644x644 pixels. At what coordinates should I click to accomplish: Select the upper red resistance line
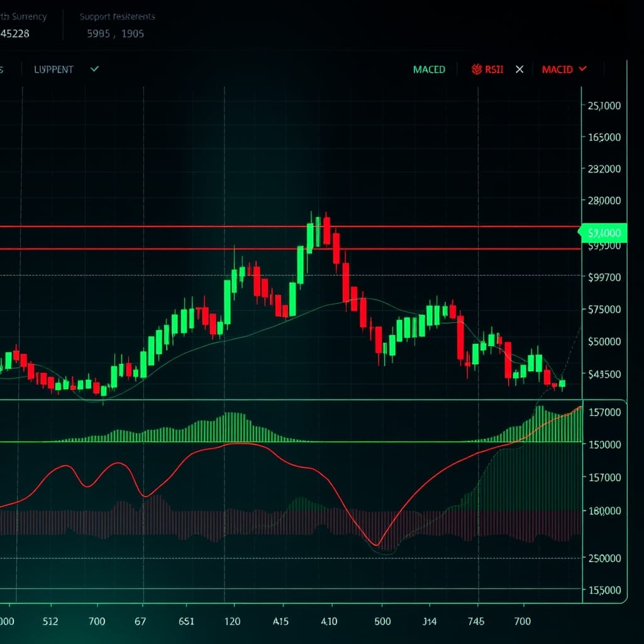pos(289,226)
